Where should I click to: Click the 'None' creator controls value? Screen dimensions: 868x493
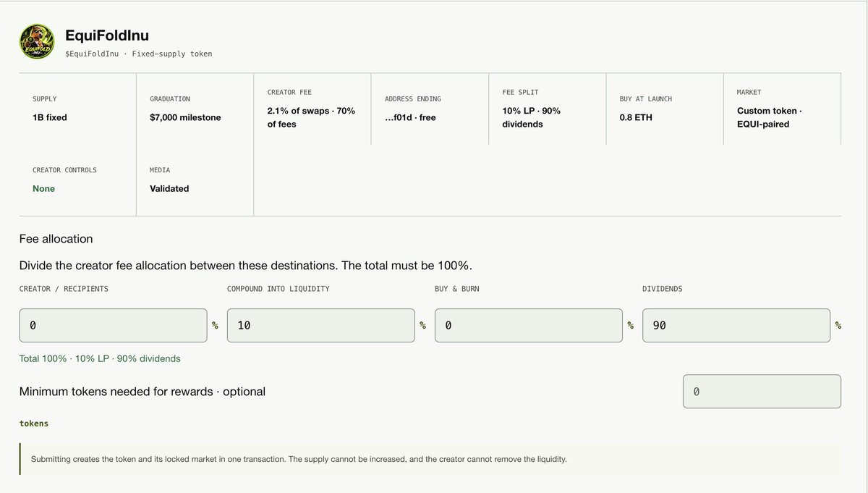pyautogui.click(x=43, y=188)
